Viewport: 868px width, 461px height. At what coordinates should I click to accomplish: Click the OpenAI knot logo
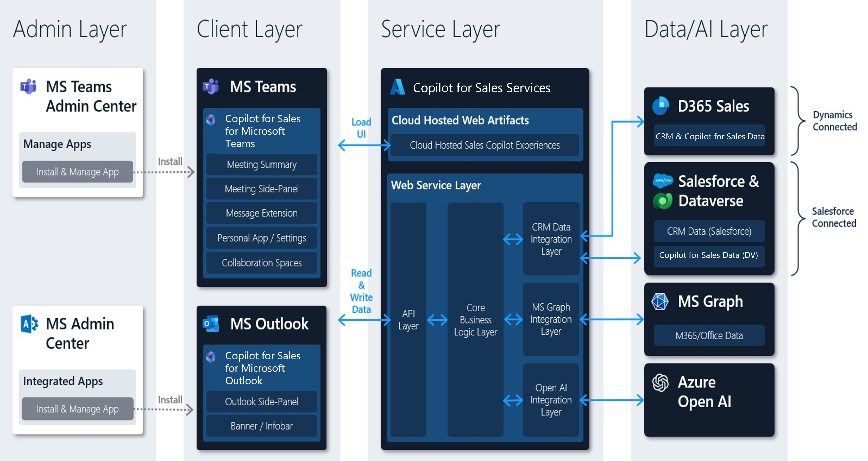pyautogui.click(x=660, y=383)
